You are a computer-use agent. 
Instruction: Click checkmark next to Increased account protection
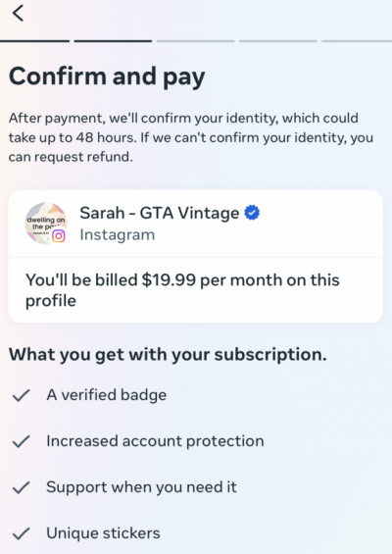pos(22,441)
